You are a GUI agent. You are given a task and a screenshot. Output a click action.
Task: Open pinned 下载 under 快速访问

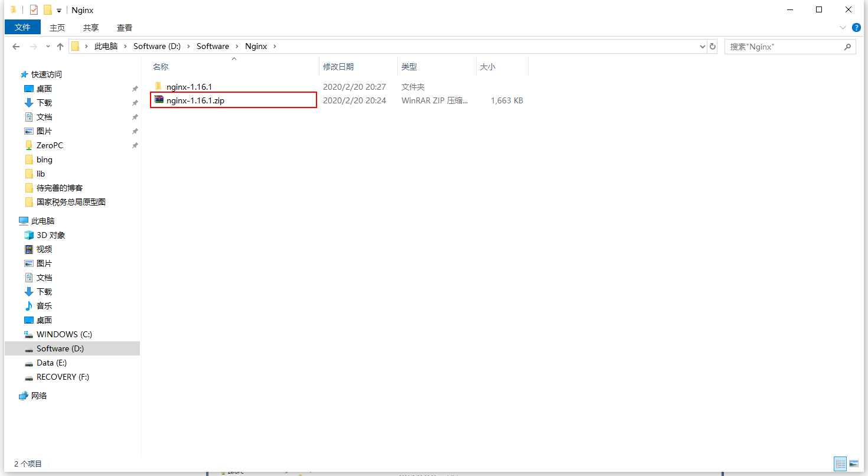[44, 103]
